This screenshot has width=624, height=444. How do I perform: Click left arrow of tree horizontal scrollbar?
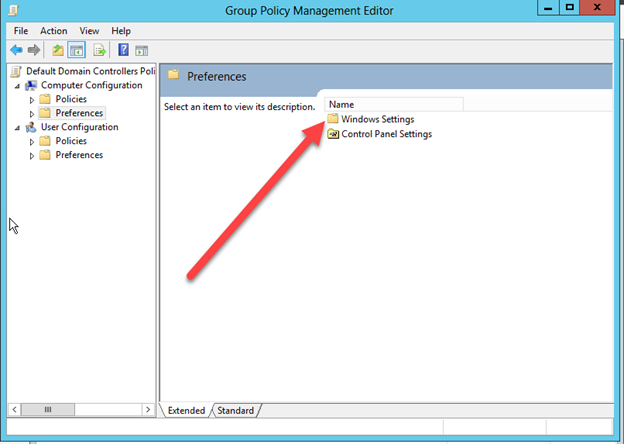(x=14, y=409)
